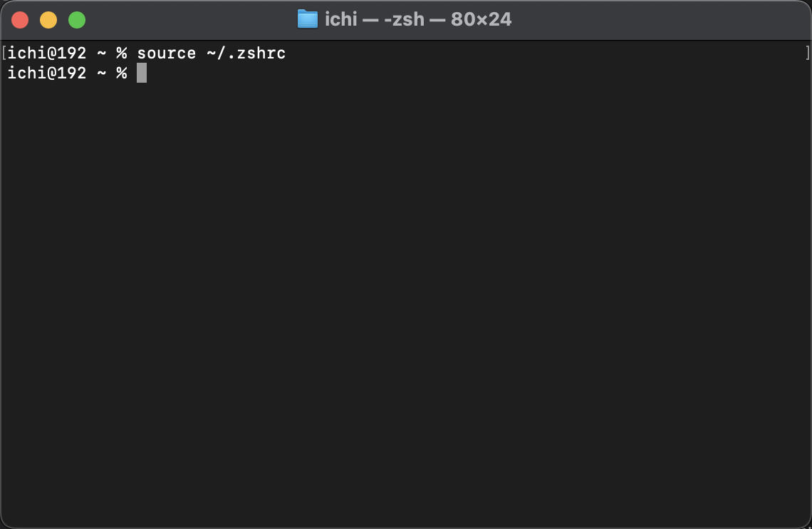This screenshot has height=529, width=812.
Task: Click the left bracket mark beside the first prompt
Action: [4, 53]
